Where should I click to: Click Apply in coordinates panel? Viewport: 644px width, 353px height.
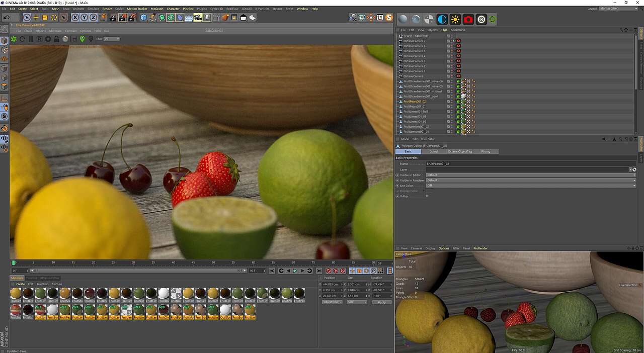tap(382, 302)
